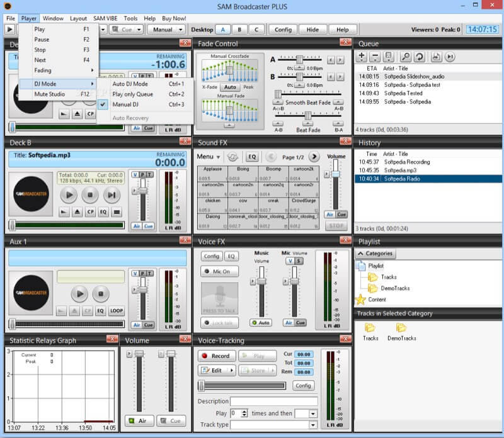This screenshot has height=438, width=504.
Task: Click the export icon in Queue toolbar
Action: [x=436, y=57]
